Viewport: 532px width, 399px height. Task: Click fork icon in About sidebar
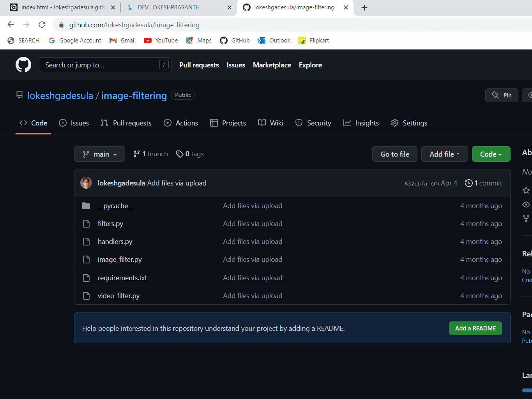(x=526, y=219)
